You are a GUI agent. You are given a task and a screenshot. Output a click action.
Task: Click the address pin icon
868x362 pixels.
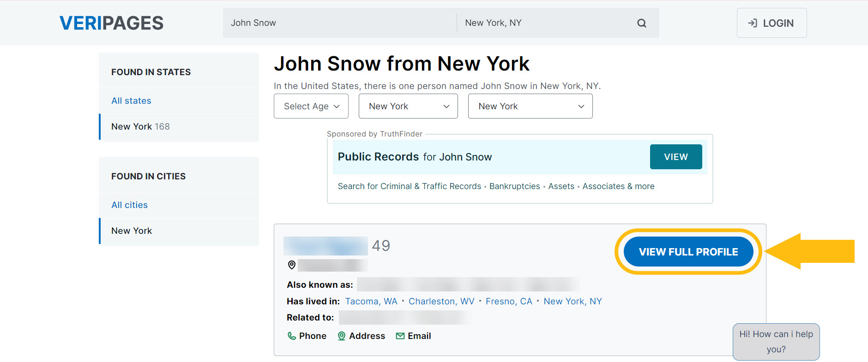tap(342, 336)
